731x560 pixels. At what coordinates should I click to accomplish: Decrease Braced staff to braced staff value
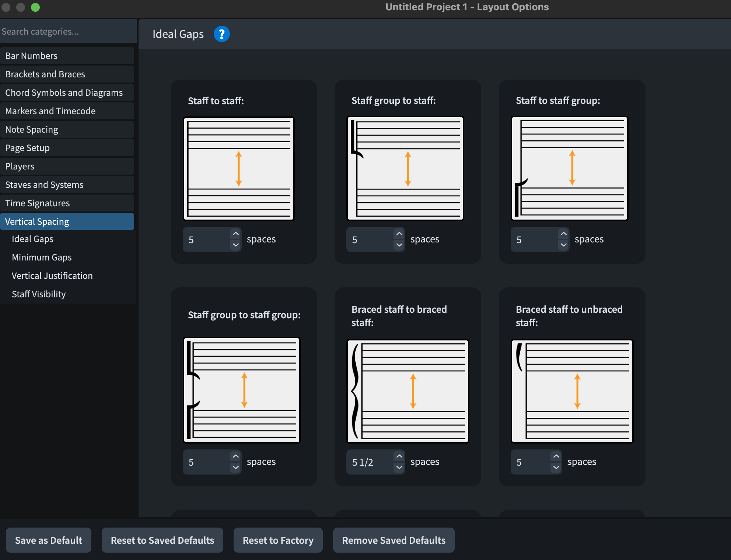pos(399,468)
